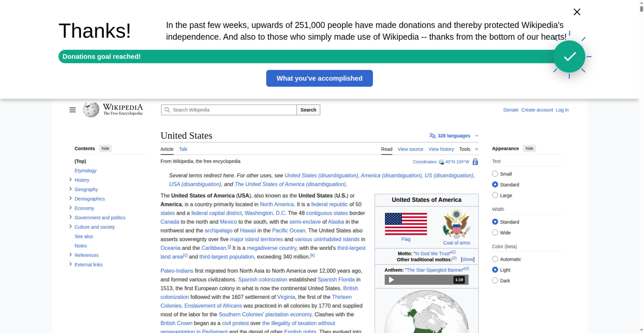The image size is (644, 333).
Task: Choose the Large text size option
Action: pyautogui.click(x=495, y=195)
